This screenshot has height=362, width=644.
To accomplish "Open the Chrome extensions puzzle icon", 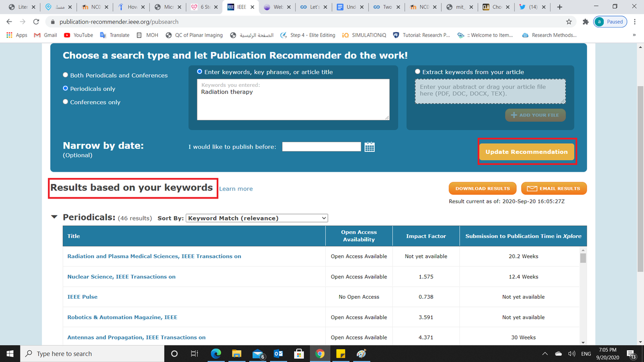I will tap(586, 21).
